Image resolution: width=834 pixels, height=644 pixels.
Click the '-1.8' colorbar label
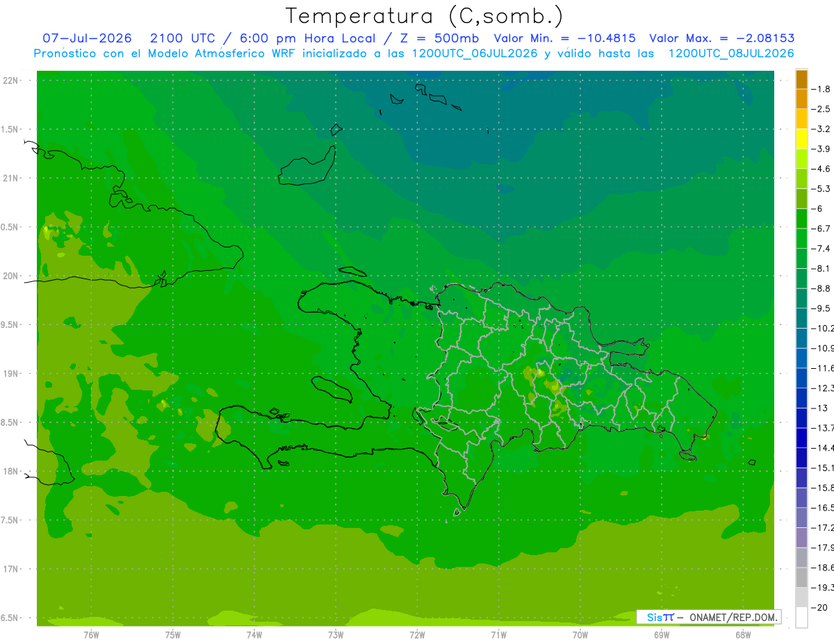coord(821,89)
